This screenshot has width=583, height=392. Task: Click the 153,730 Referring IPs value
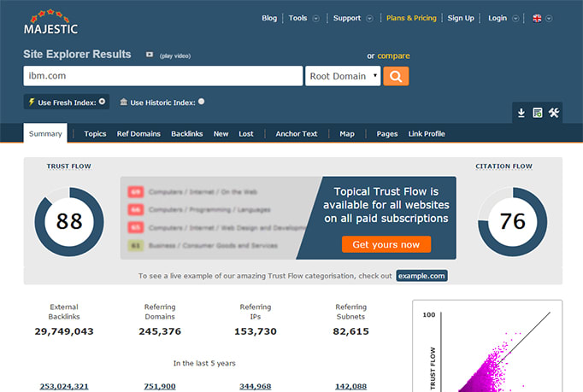pos(256,331)
